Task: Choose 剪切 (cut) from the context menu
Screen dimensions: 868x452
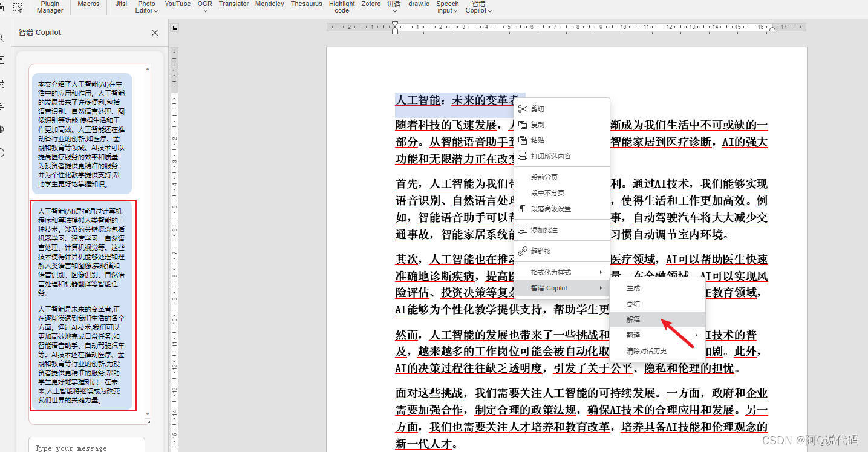Action: [x=561, y=109]
